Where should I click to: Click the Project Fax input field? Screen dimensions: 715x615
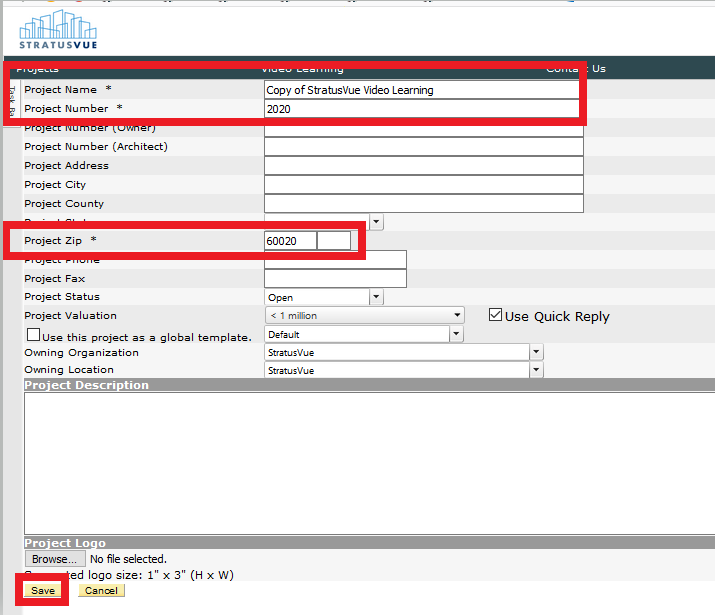tap(335, 278)
